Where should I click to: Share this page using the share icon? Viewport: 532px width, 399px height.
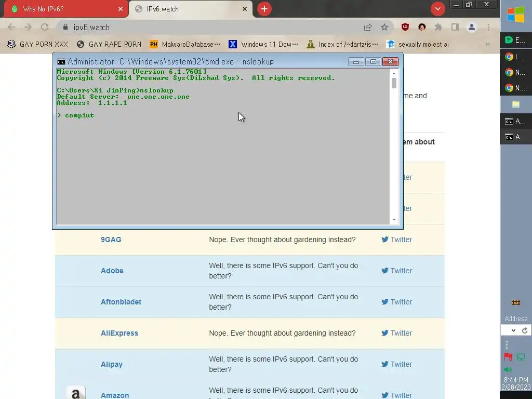368,27
